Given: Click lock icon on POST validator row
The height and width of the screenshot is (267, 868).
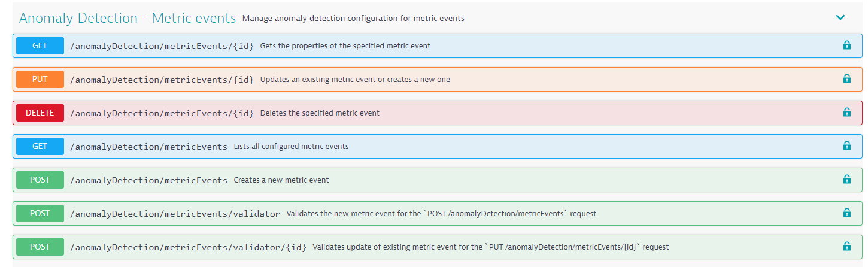Looking at the screenshot, I should coord(846,213).
